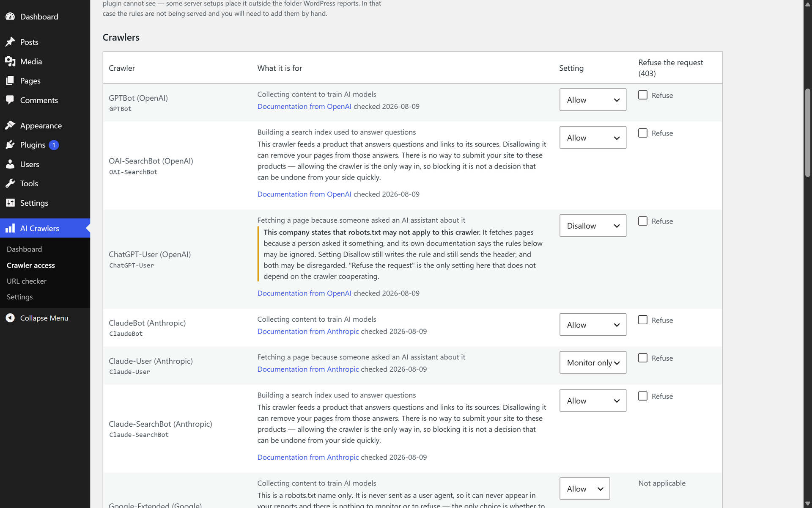Click the Plugins plug icon
The image size is (812, 508).
pyautogui.click(x=10, y=145)
